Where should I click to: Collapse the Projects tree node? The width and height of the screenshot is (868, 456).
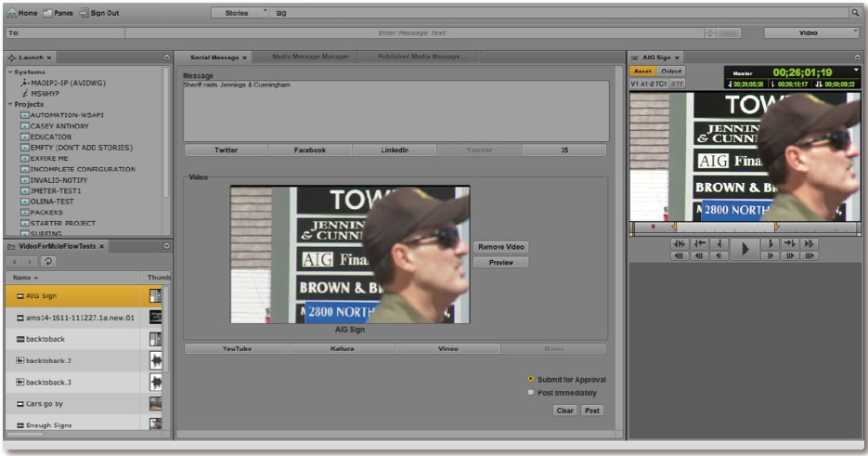click(10, 104)
